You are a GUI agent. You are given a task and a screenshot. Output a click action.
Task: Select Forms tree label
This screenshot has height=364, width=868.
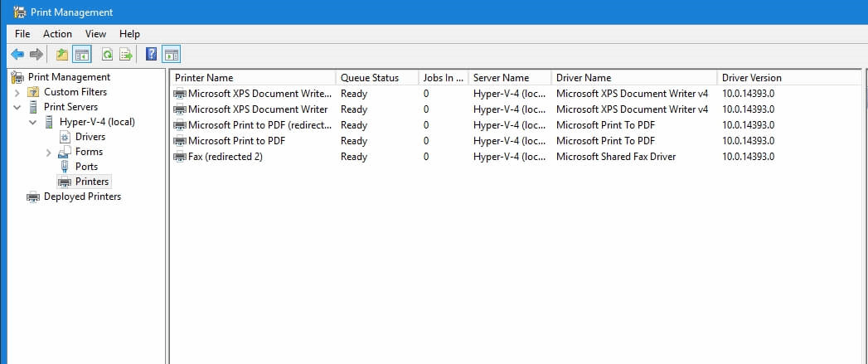[x=90, y=152]
